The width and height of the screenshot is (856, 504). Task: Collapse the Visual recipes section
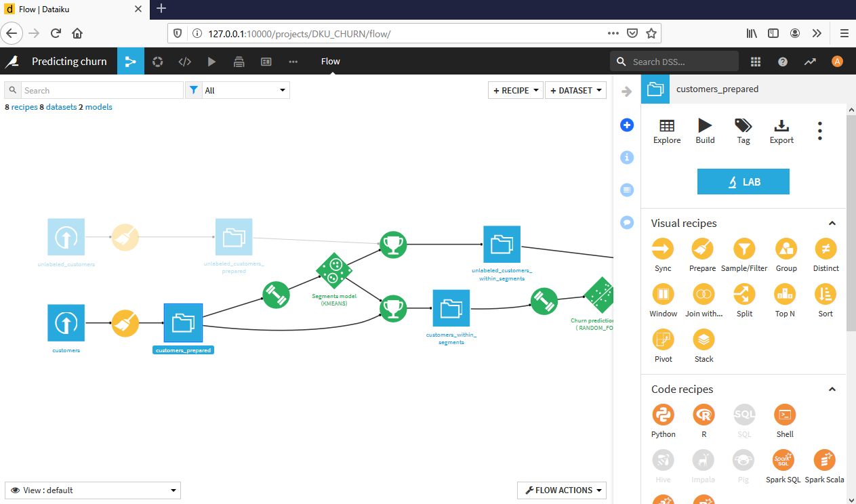point(832,224)
